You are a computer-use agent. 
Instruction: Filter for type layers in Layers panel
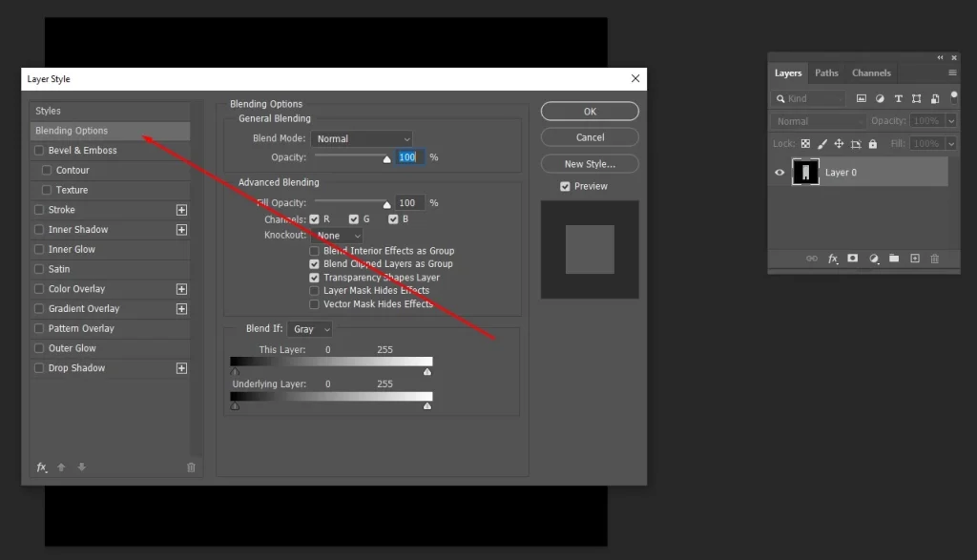pos(900,98)
